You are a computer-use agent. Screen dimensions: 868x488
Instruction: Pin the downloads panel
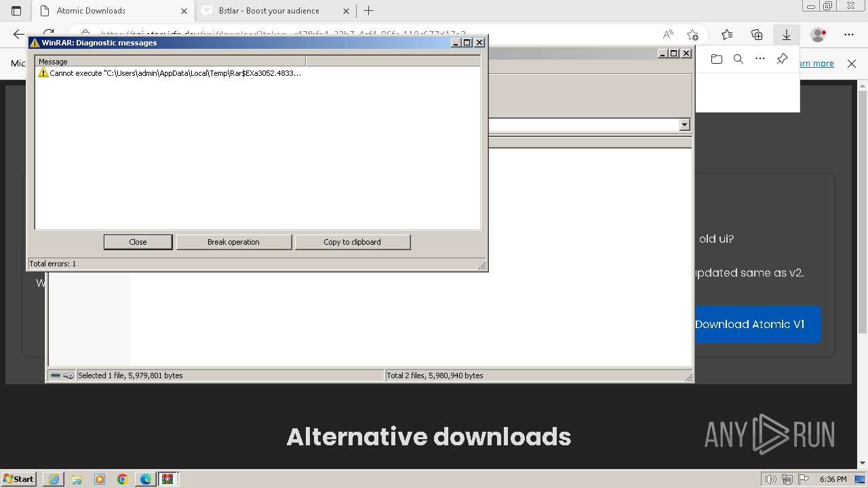pos(782,59)
